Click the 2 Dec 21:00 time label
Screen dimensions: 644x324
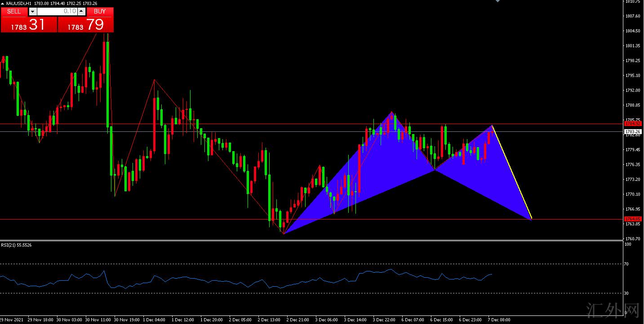click(299, 320)
